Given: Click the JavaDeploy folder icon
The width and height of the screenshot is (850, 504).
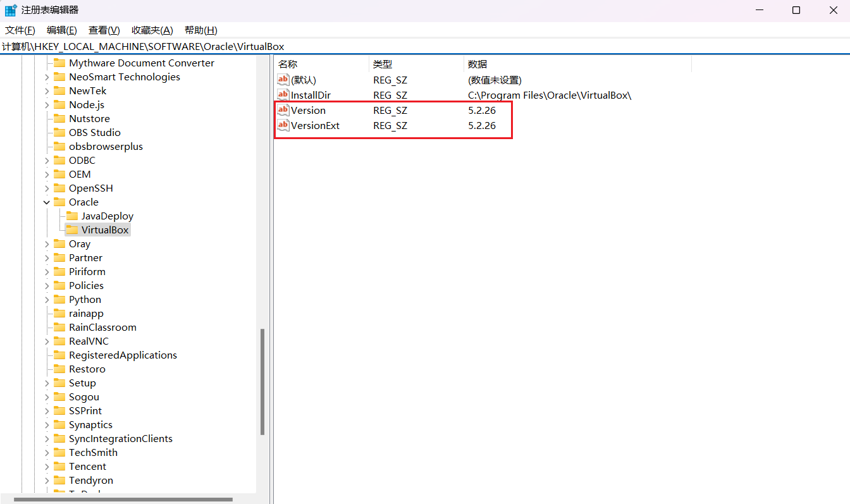Looking at the screenshot, I should 71,216.
